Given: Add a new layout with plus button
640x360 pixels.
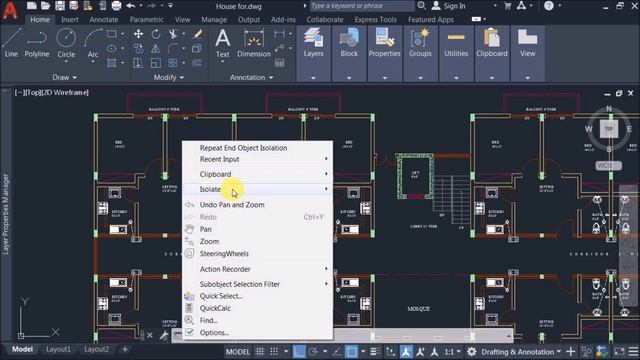Looking at the screenshot, I should pyautogui.click(x=125, y=349).
